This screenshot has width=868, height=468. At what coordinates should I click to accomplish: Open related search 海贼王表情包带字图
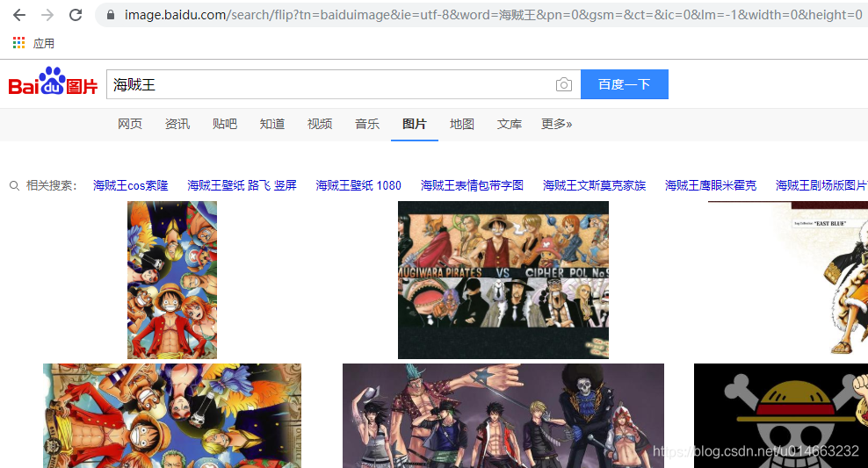(x=472, y=185)
